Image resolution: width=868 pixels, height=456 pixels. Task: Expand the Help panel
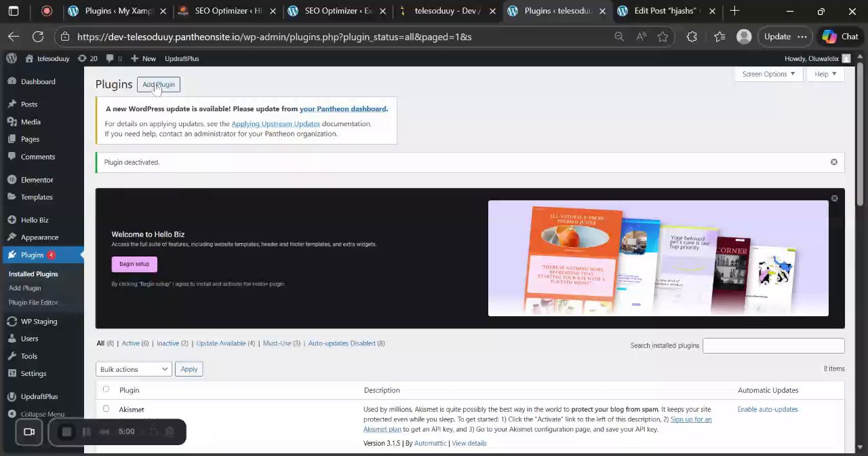tap(825, 74)
